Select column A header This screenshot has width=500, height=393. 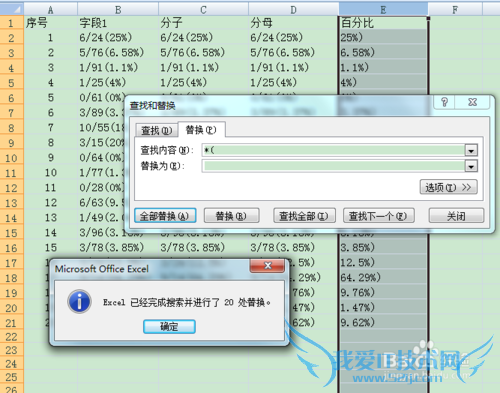pyautogui.click(x=50, y=9)
